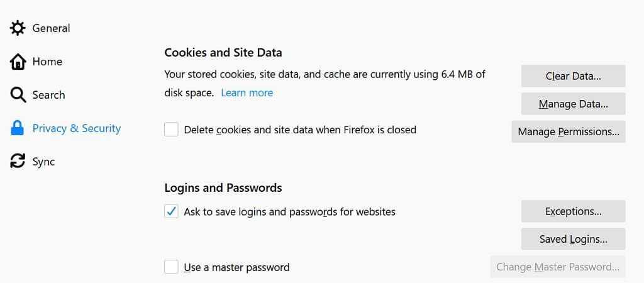Image resolution: width=644 pixels, height=283 pixels.
Task: View the Saved Logins list
Action: (573, 239)
